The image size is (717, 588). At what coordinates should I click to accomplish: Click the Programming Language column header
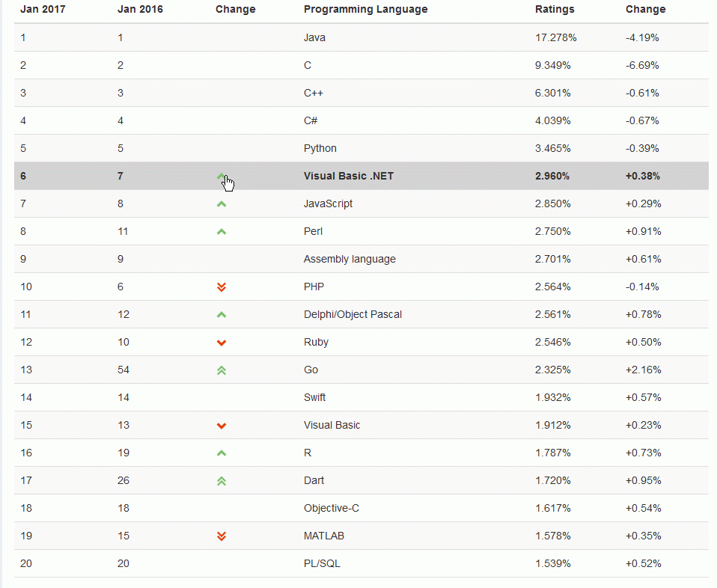click(365, 10)
